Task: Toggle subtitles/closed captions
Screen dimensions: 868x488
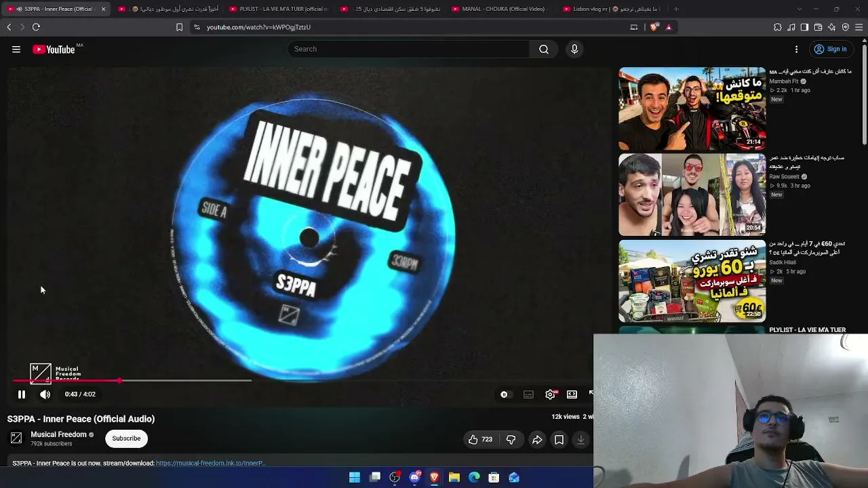Action: (x=528, y=394)
